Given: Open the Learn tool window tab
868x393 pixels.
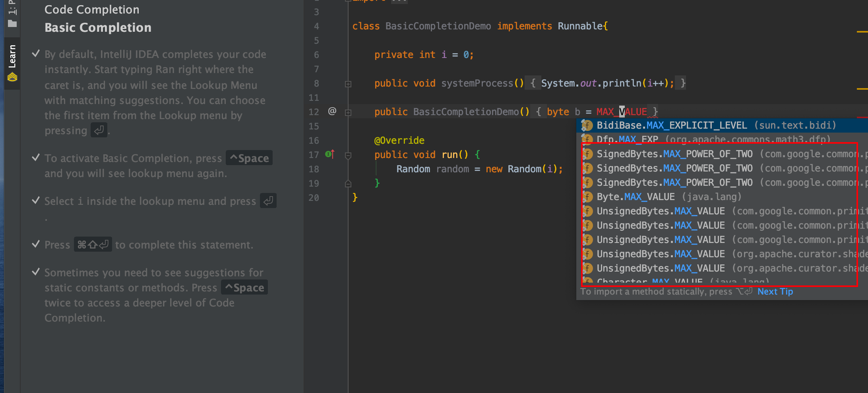Looking at the screenshot, I should click(12, 64).
